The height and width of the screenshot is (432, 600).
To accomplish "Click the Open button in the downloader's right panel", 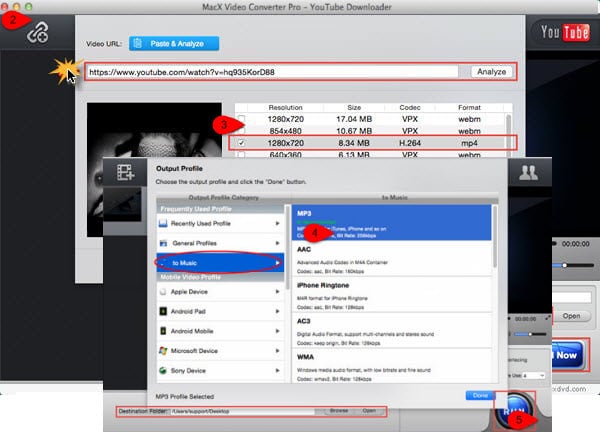I will (x=571, y=316).
